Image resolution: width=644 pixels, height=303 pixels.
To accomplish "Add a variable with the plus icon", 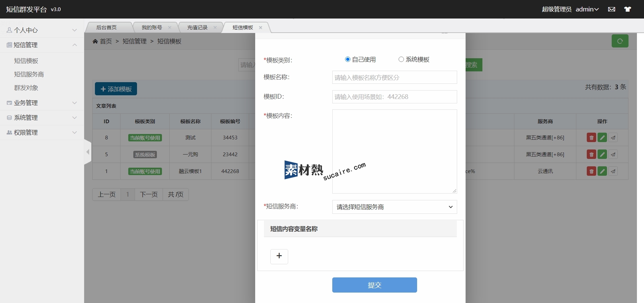I will tap(279, 256).
